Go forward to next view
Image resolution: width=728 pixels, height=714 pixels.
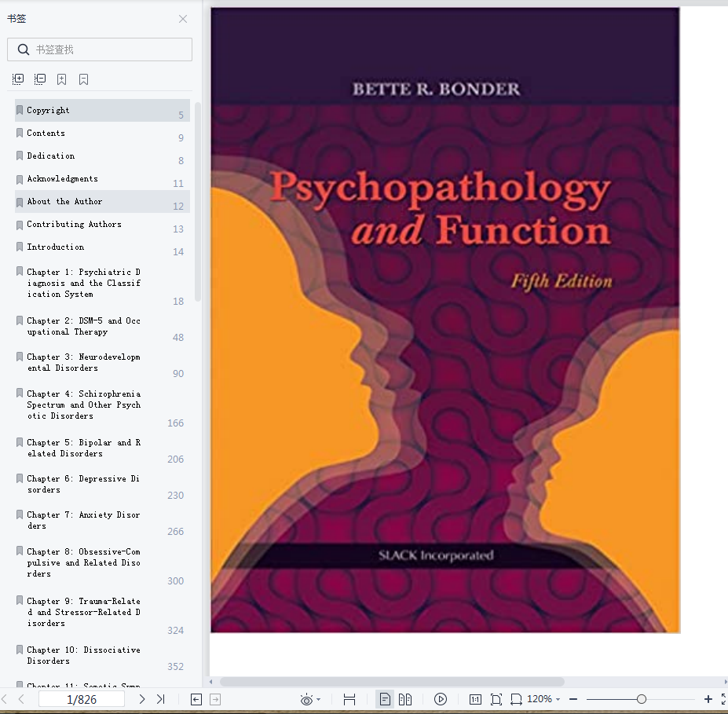pos(215,699)
